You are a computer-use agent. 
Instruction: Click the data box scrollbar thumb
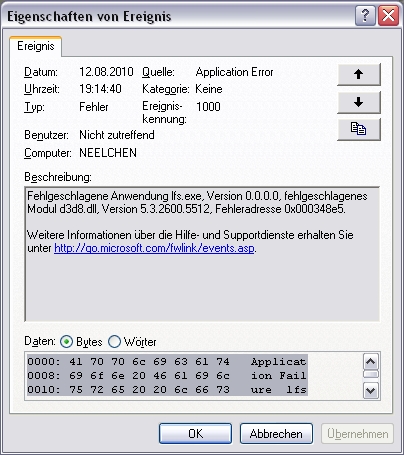point(371,374)
